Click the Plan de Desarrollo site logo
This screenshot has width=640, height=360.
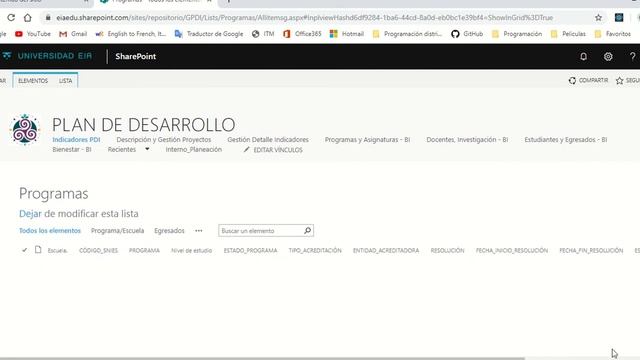25,129
